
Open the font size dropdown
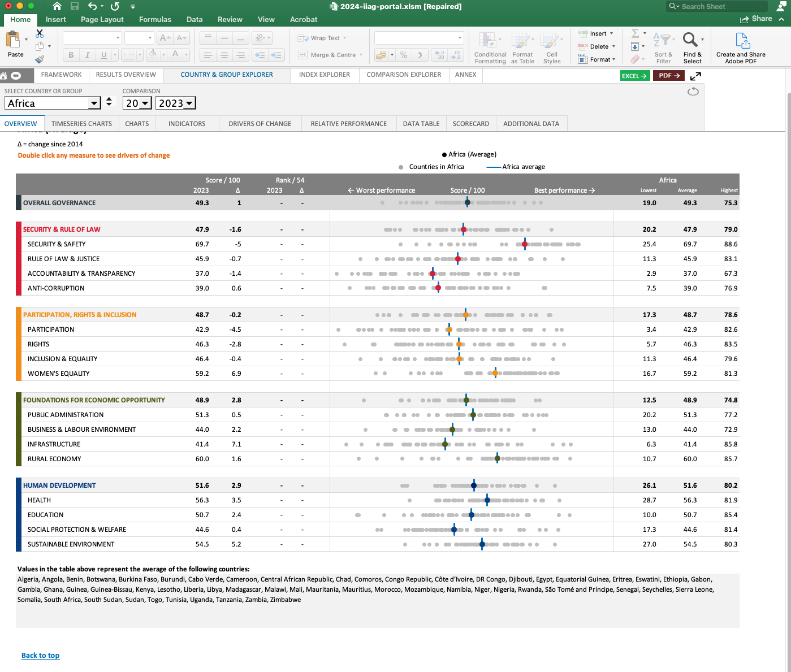(x=150, y=38)
